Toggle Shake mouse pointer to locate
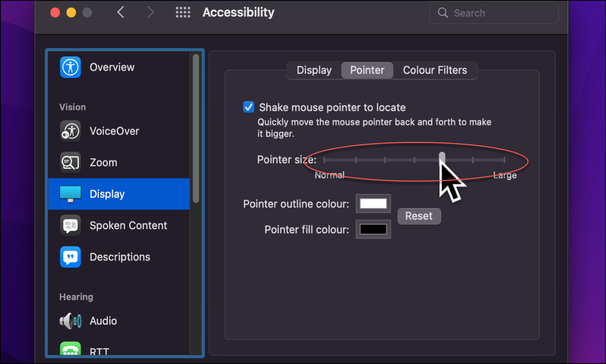The height and width of the screenshot is (364, 606). pyautogui.click(x=249, y=107)
